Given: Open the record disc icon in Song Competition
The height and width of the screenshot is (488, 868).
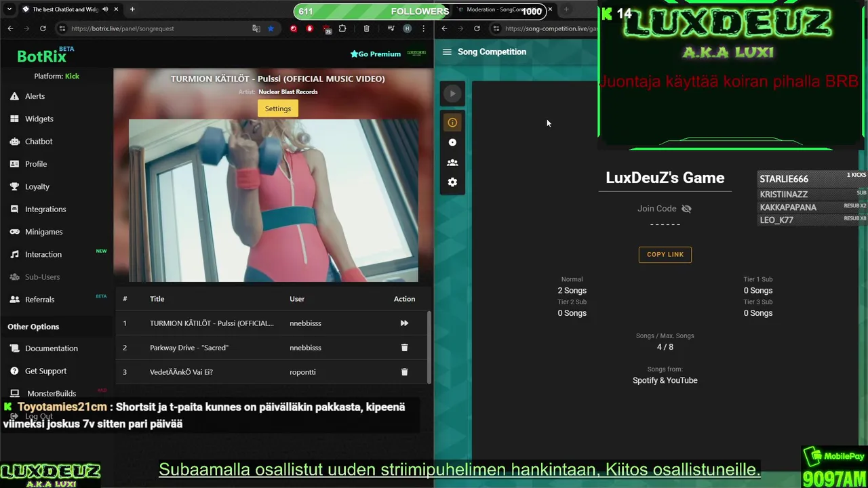Looking at the screenshot, I should 452,142.
